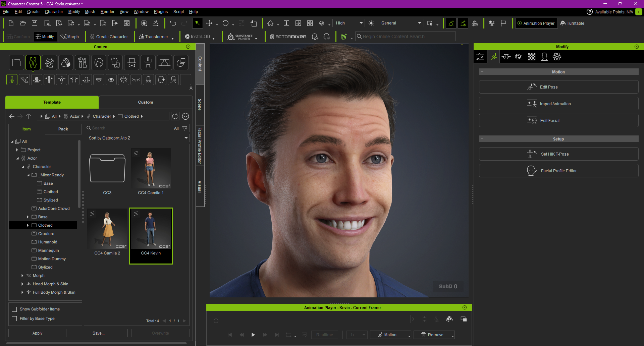The image size is (644, 346).
Task: Open the Script menu
Action: coord(178,11)
